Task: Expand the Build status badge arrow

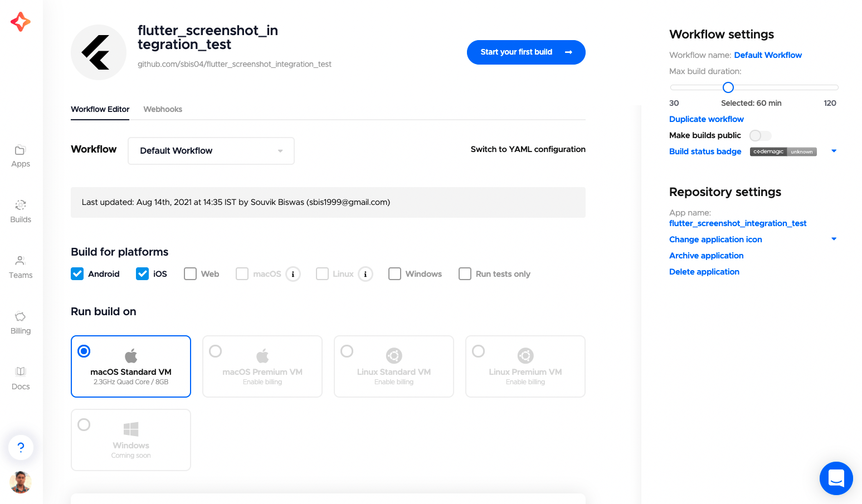Action: click(x=834, y=151)
